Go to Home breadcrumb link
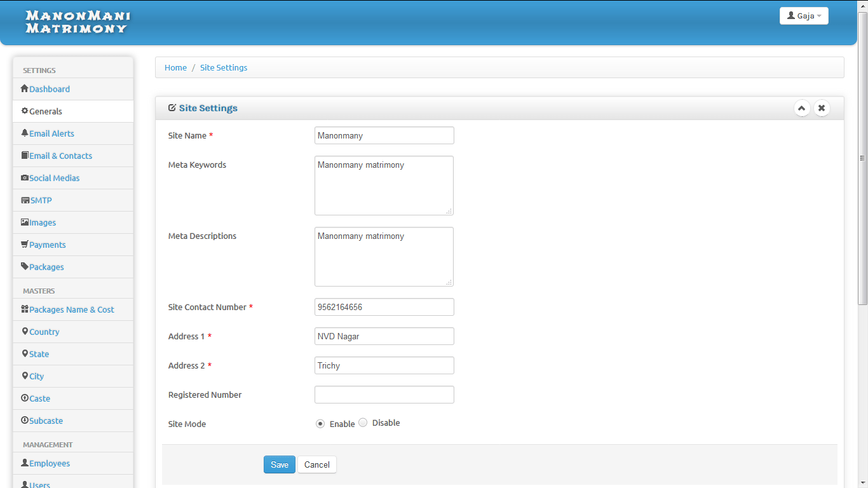This screenshot has height=488, width=868. [175, 67]
